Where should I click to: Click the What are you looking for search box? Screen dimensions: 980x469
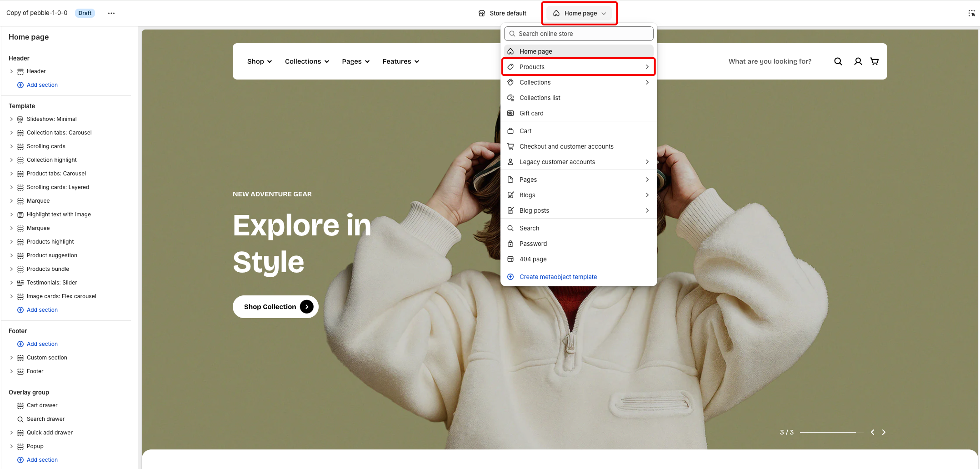click(x=770, y=61)
